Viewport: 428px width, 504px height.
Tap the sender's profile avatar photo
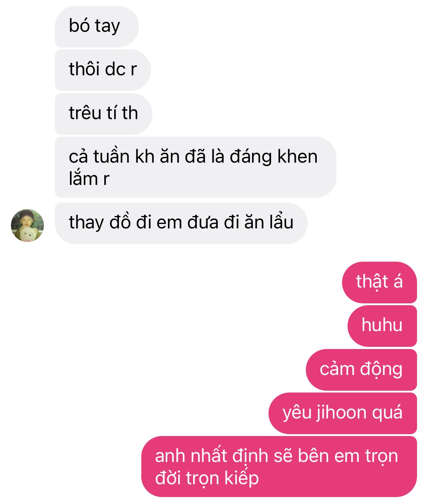coord(27,226)
